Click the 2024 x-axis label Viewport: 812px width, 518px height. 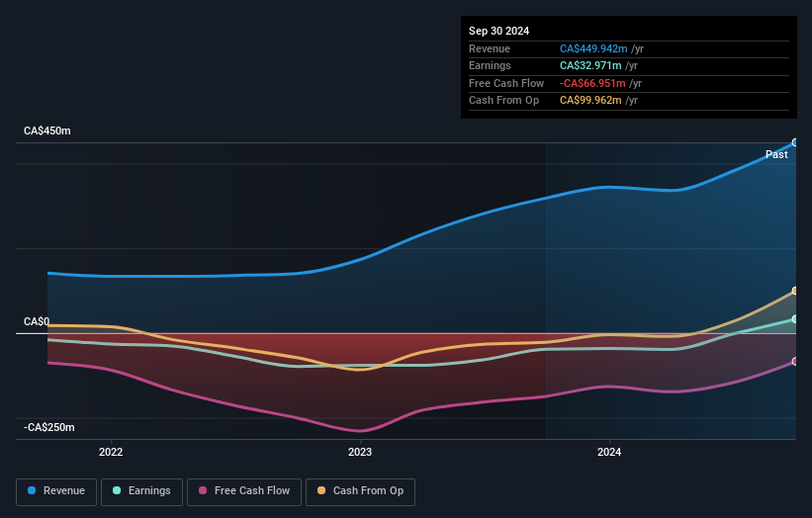tap(609, 452)
